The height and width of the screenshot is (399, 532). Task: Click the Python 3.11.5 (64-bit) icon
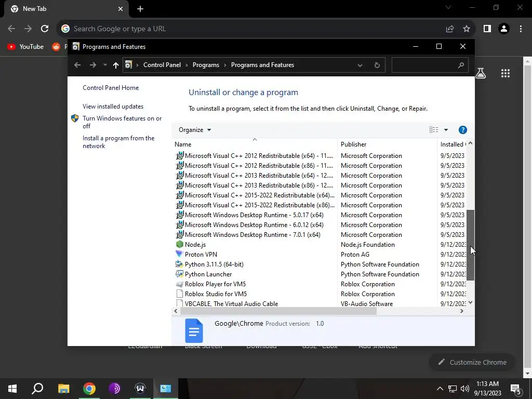[x=179, y=264]
